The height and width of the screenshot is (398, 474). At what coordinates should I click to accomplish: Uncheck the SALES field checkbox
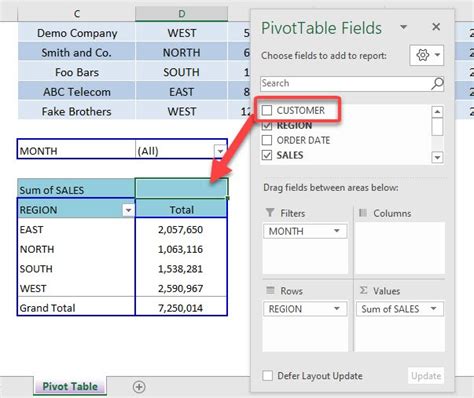coord(267,155)
